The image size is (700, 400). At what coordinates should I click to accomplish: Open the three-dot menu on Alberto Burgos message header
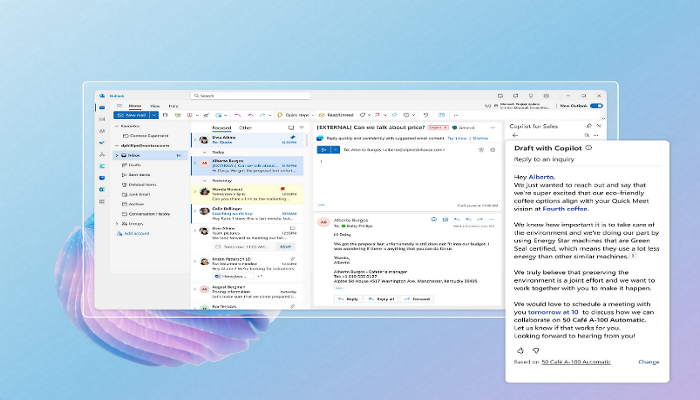tap(492, 220)
